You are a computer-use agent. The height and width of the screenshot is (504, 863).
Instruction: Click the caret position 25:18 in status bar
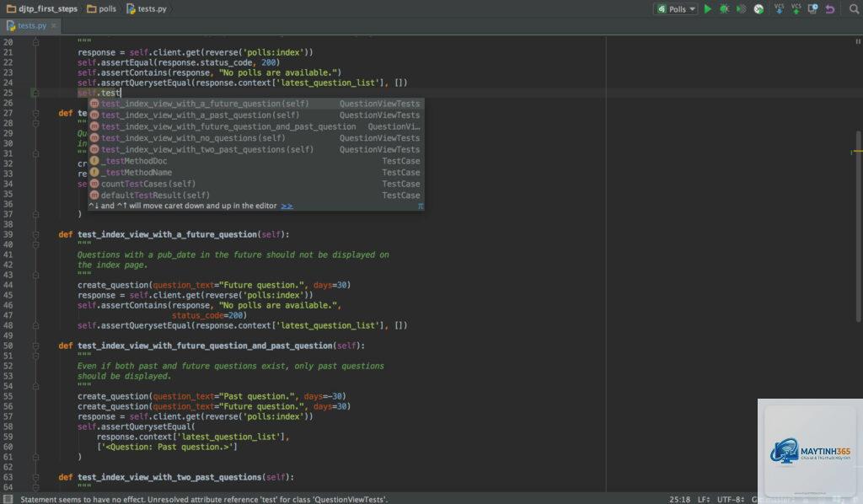pyautogui.click(x=679, y=499)
